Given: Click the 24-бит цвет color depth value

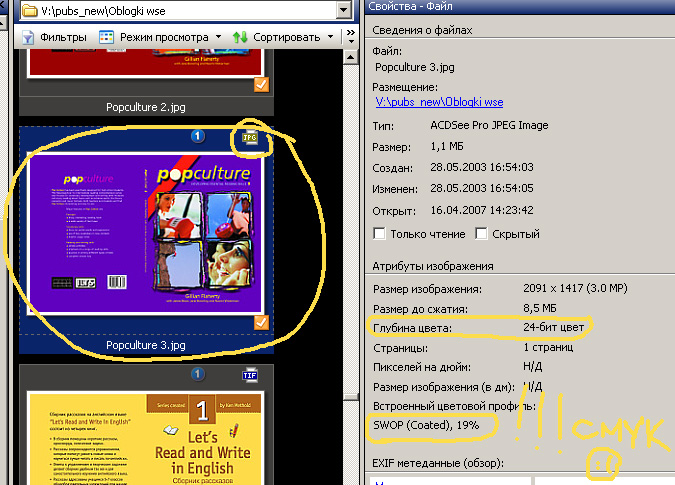Looking at the screenshot, I should click(554, 327).
